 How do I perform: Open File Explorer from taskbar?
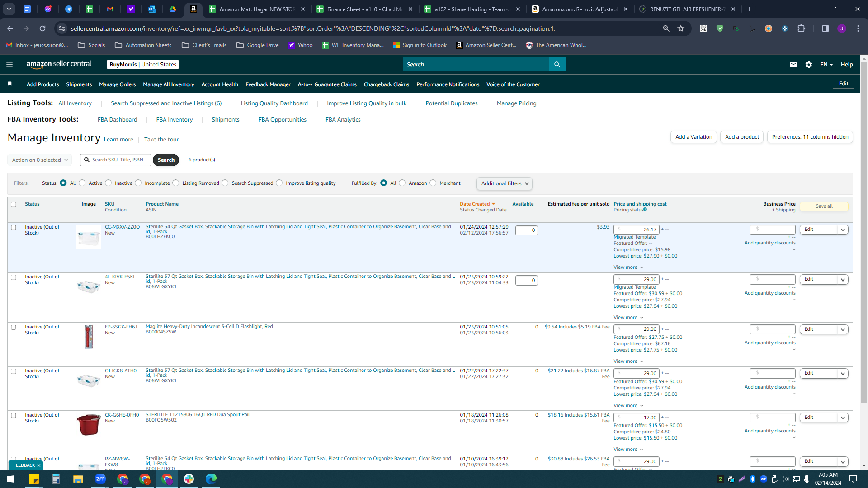(x=78, y=479)
